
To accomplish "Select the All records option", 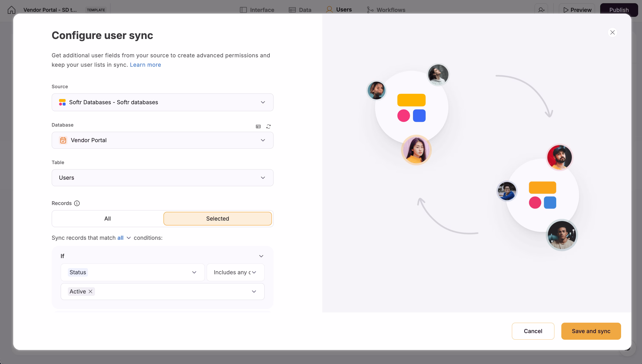I will click(x=107, y=218).
